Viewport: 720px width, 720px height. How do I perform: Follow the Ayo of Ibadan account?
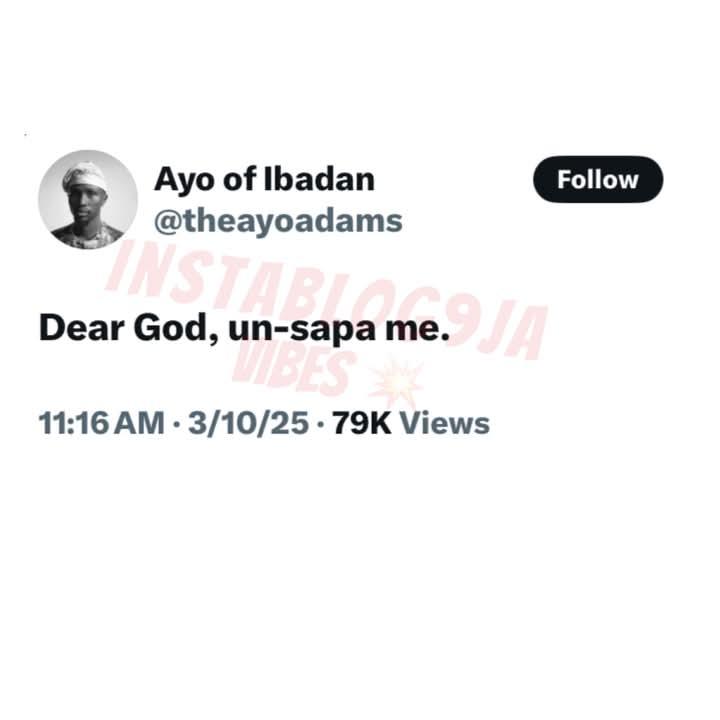[x=598, y=180]
